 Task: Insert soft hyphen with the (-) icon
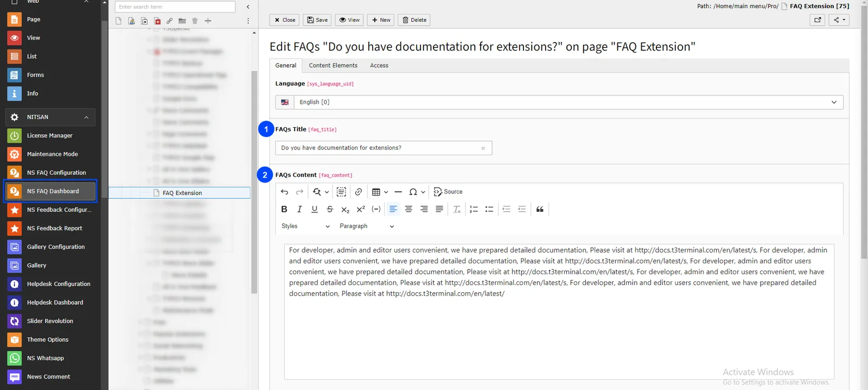click(376, 209)
